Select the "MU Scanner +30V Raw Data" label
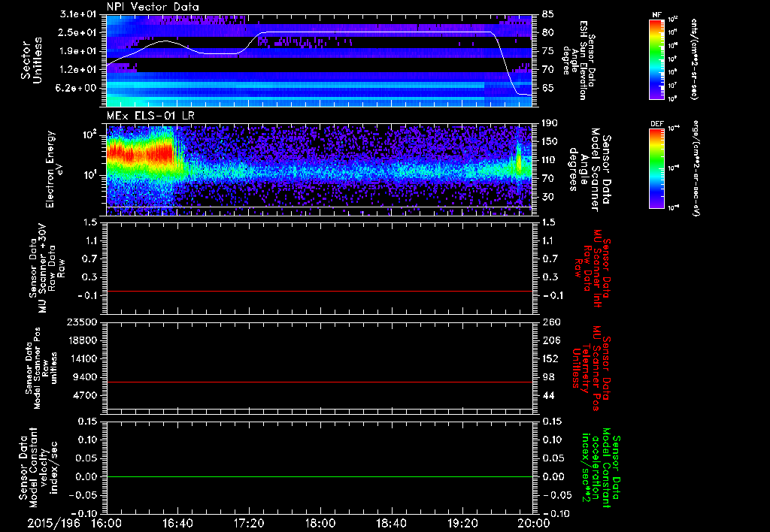Screen dimensions: 770x532 46,268
